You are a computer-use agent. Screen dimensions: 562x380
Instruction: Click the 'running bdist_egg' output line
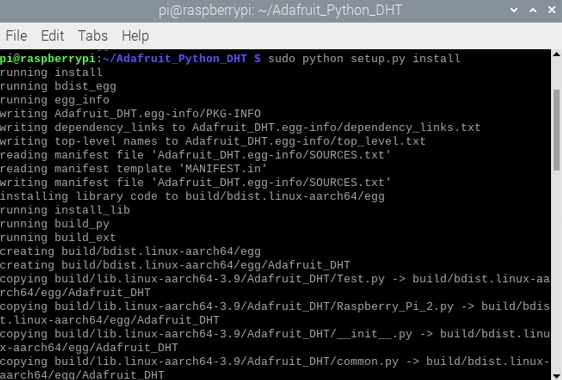pos(58,86)
